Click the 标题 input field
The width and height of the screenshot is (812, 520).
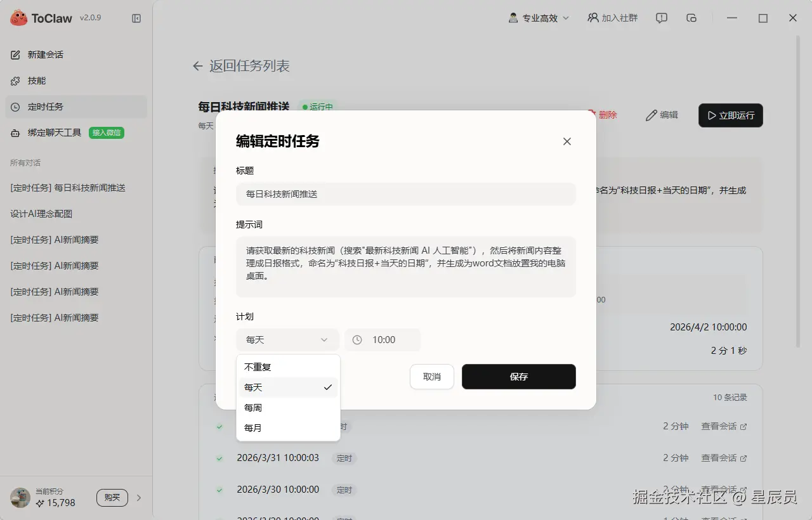click(406, 194)
